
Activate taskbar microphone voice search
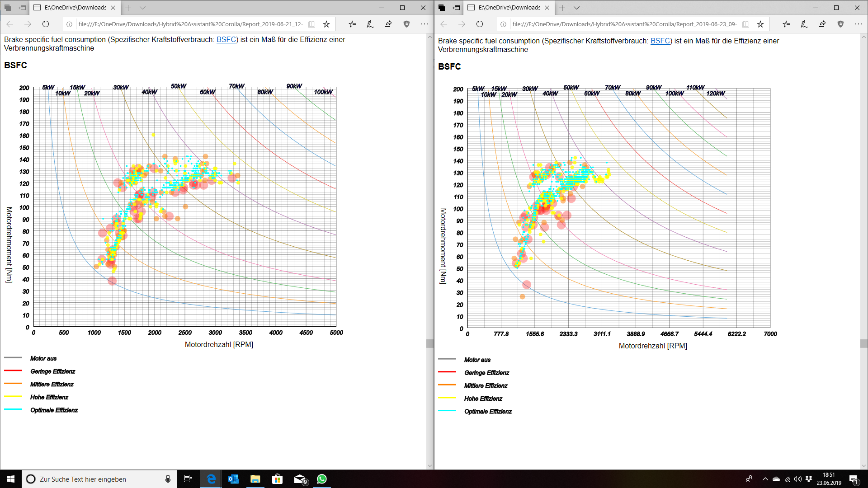(168, 479)
